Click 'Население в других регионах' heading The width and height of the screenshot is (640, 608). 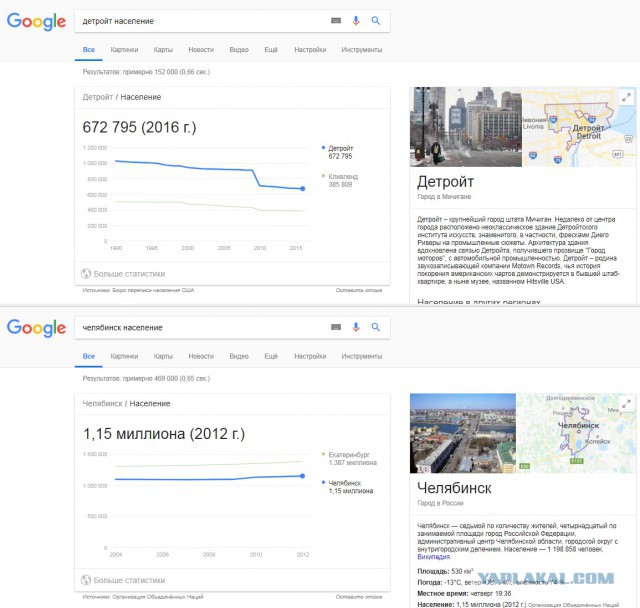click(479, 302)
